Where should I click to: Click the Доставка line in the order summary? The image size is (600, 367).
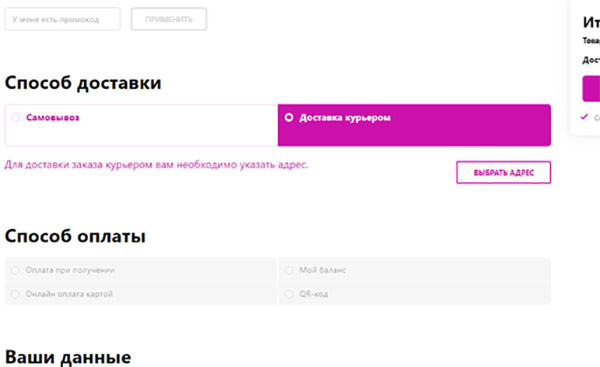coord(591,60)
